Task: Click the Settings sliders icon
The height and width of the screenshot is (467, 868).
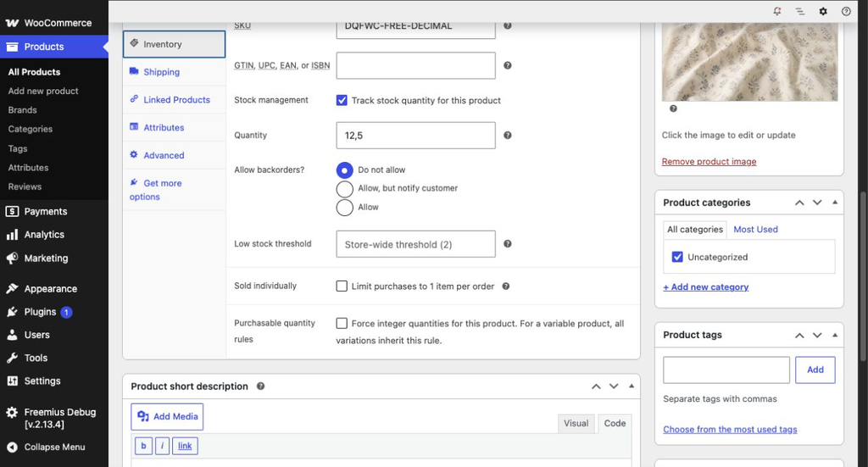Action: [12, 381]
